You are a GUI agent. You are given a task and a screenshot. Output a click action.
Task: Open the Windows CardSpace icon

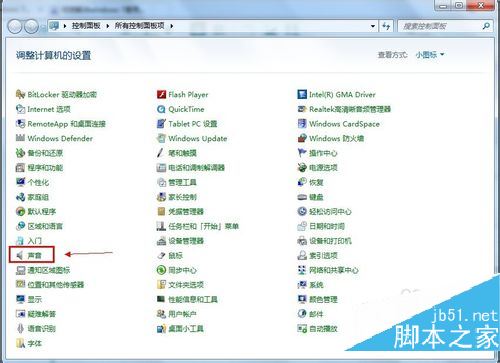[x=302, y=124]
